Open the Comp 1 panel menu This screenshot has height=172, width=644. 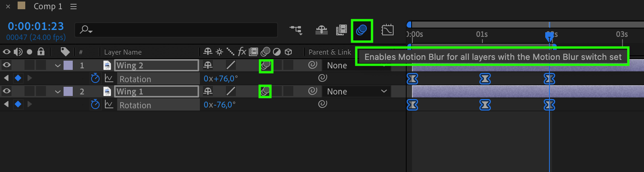pyautogui.click(x=74, y=7)
